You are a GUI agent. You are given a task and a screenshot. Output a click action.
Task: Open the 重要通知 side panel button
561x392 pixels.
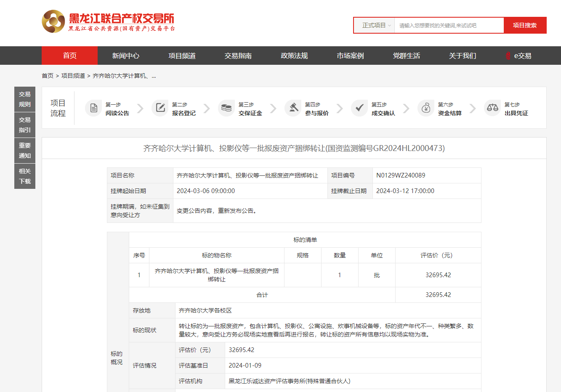coord(25,151)
